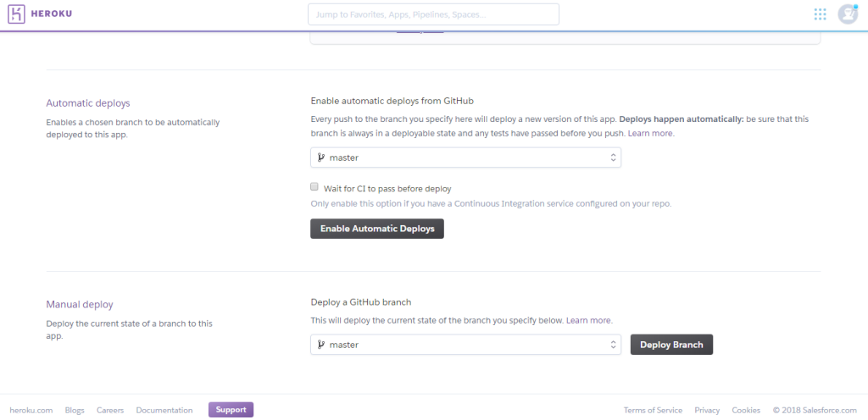The image size is (868, 420).
Task: Focus the Jump to Favorites search field
Action: point(433,14)
